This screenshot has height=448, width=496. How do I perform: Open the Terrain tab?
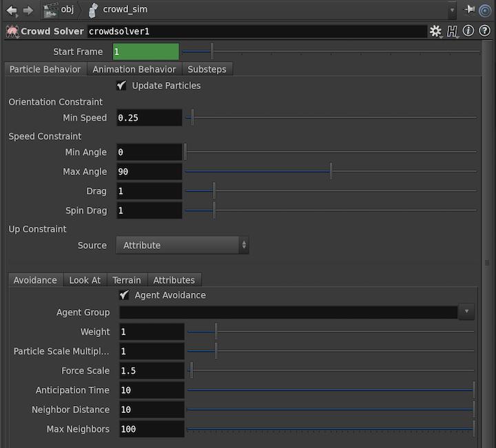coord(127,280)
